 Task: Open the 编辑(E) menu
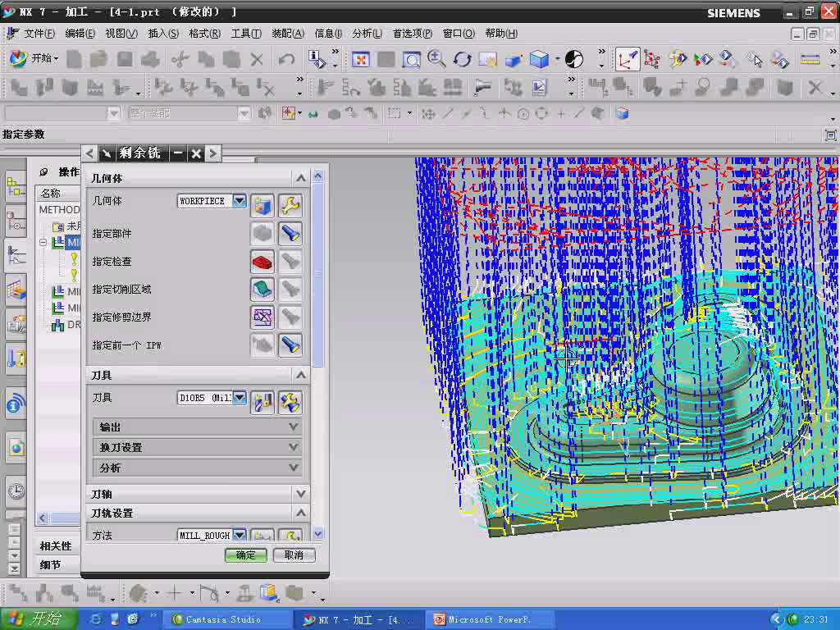[80, 33]
